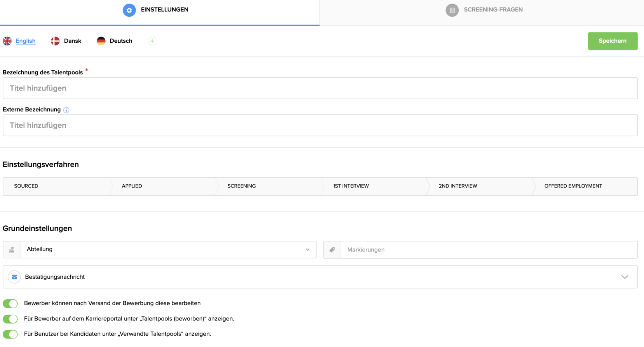This screenshot has height=347, width=644.
Task: Click the Danish flag icon
Action: point(55,41)
